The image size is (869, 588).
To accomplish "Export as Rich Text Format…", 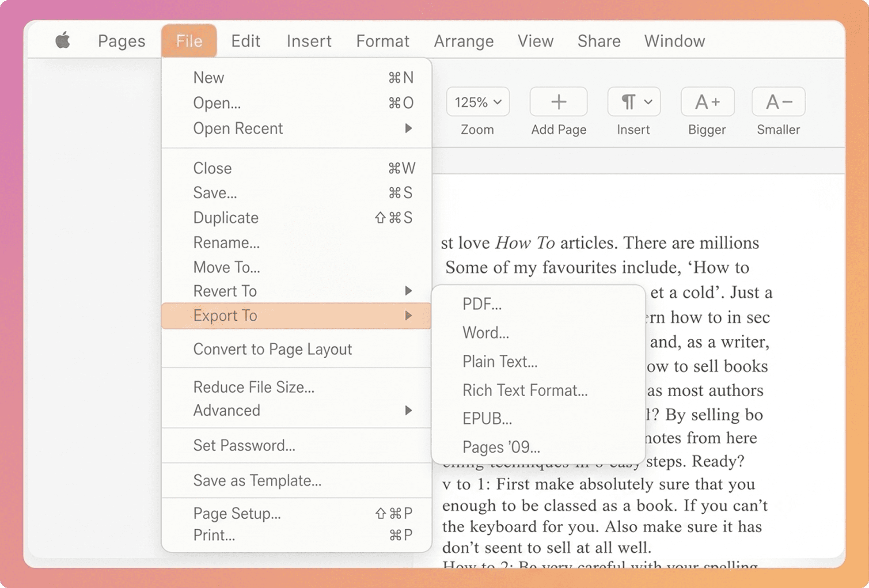I will [538, 390].
